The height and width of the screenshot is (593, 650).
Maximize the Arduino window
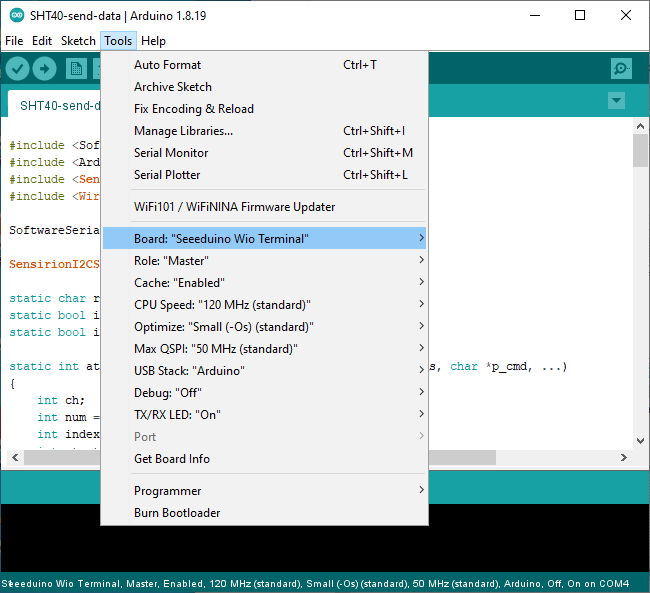[x=580, y=16]
